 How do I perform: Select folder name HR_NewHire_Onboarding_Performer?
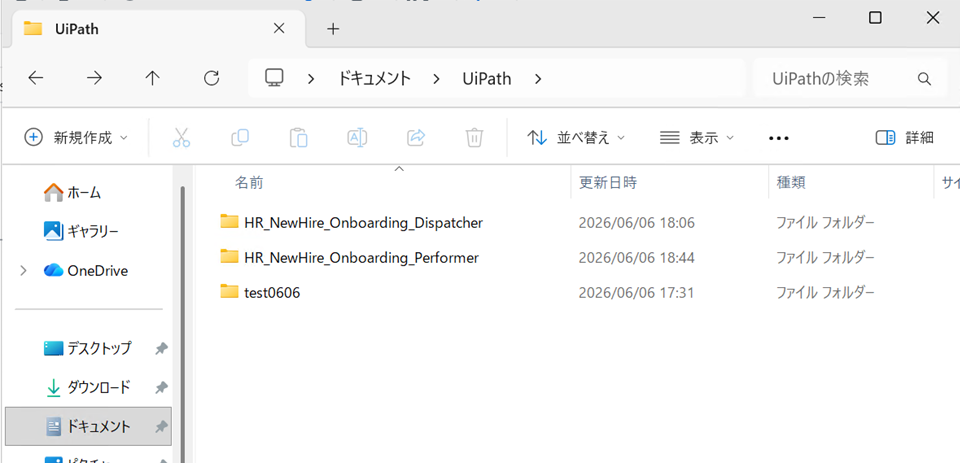coord(361,258)
